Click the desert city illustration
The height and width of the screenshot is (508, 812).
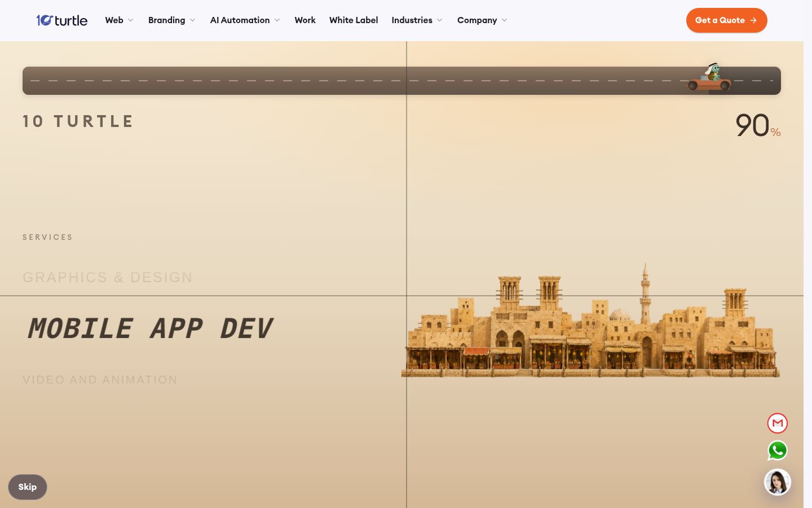[x=590, y=320]
